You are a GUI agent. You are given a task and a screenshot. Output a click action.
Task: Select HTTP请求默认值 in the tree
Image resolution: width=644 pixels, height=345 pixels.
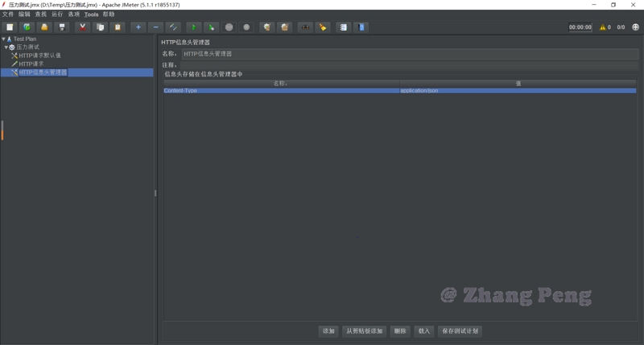coord(39,55)
